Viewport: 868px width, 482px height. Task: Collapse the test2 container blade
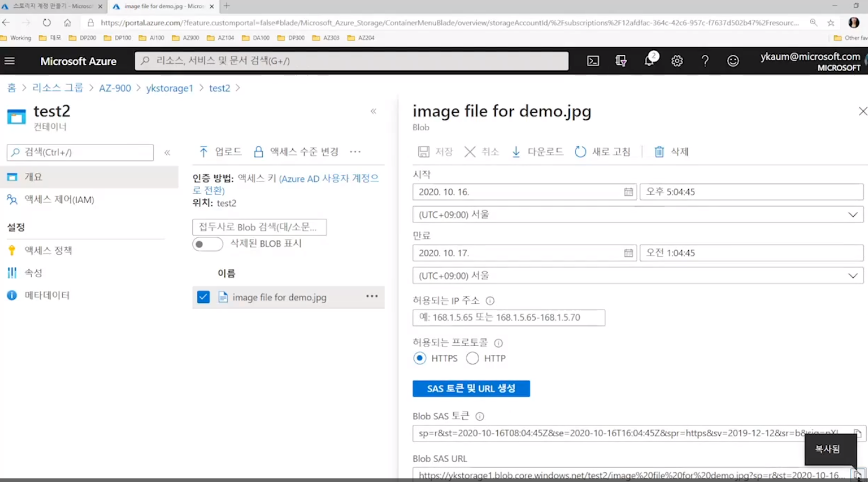(373, 111)
